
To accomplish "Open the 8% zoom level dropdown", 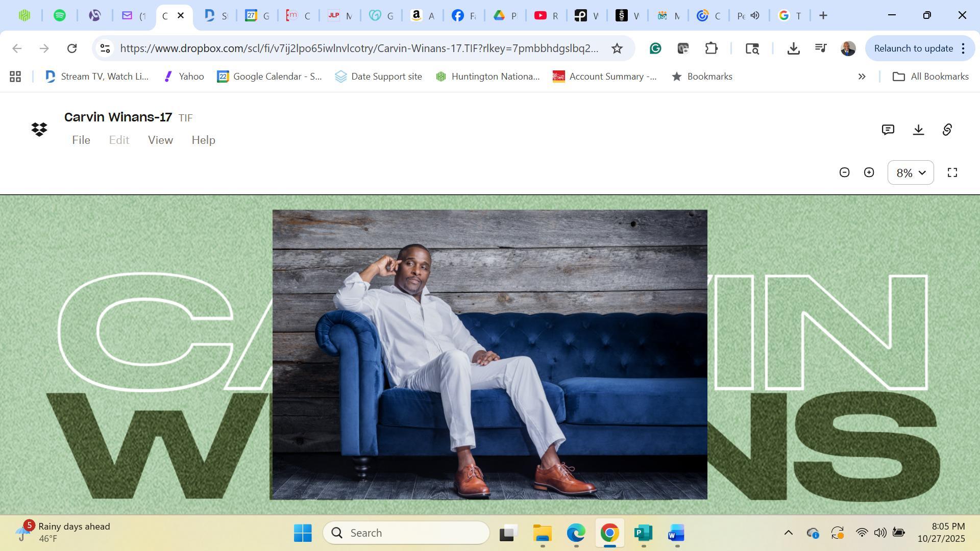I will (x=911, y=172).
